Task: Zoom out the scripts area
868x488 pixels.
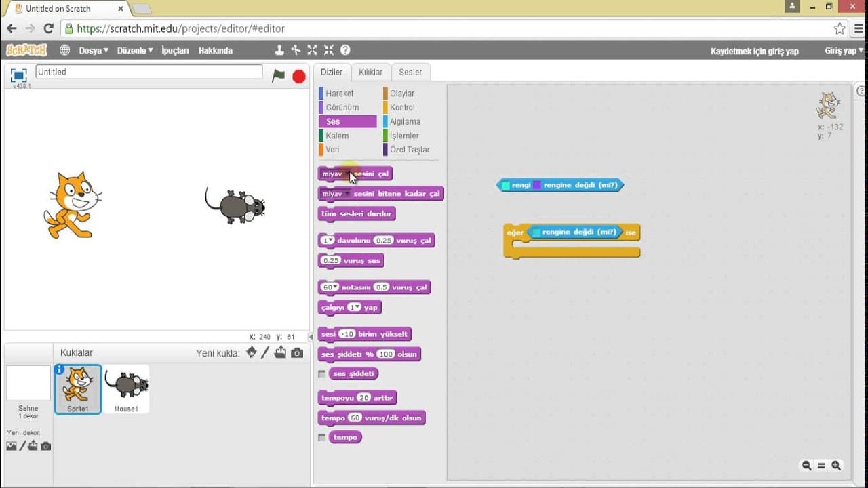Action: pos(806,466)
